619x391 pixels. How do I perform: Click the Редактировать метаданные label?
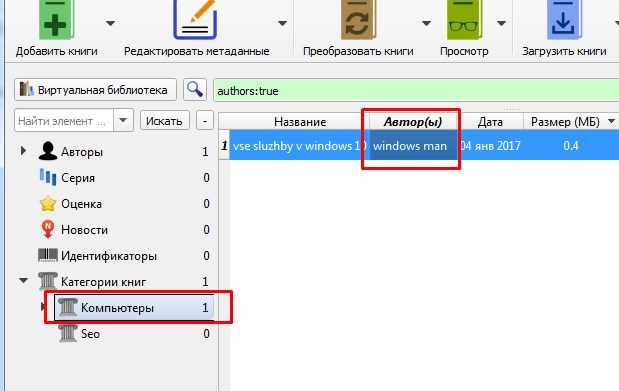pyautogui.click(x=197, y=51)
